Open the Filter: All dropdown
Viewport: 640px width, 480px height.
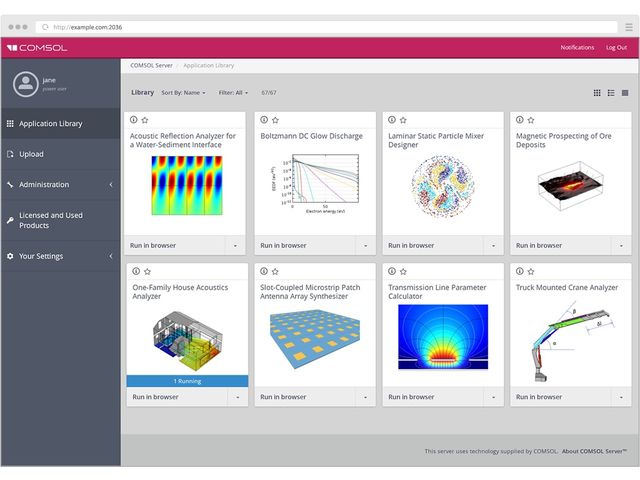[x=232, y=92]
